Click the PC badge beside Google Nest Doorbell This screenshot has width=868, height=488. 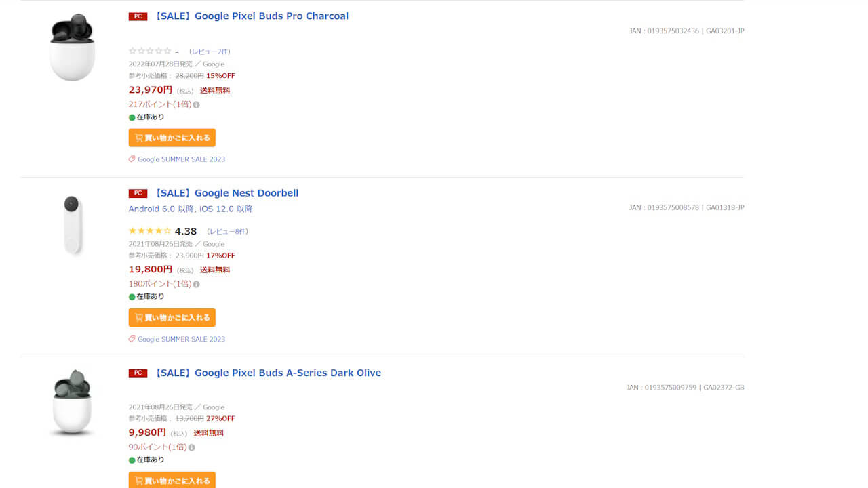[138, 193]
